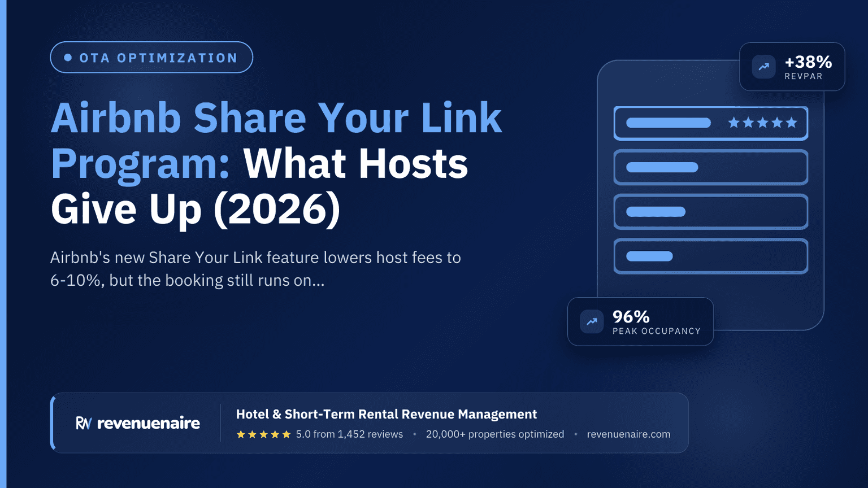Click the trend arrow icon beside +38% REVPAR
Viewport: 868px width, 488px height.
click(763, 67)
